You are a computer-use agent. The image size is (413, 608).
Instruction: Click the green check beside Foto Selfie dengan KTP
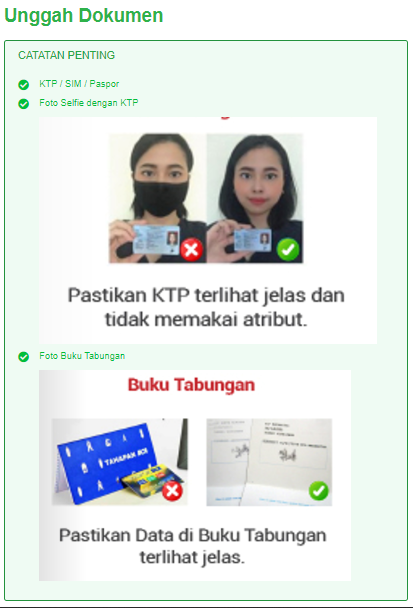[x=24, y=104]
